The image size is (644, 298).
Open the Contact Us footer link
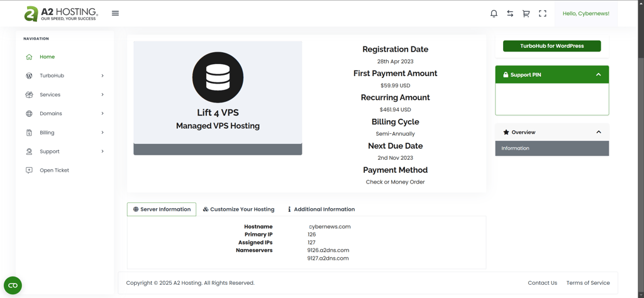(542, 283)
